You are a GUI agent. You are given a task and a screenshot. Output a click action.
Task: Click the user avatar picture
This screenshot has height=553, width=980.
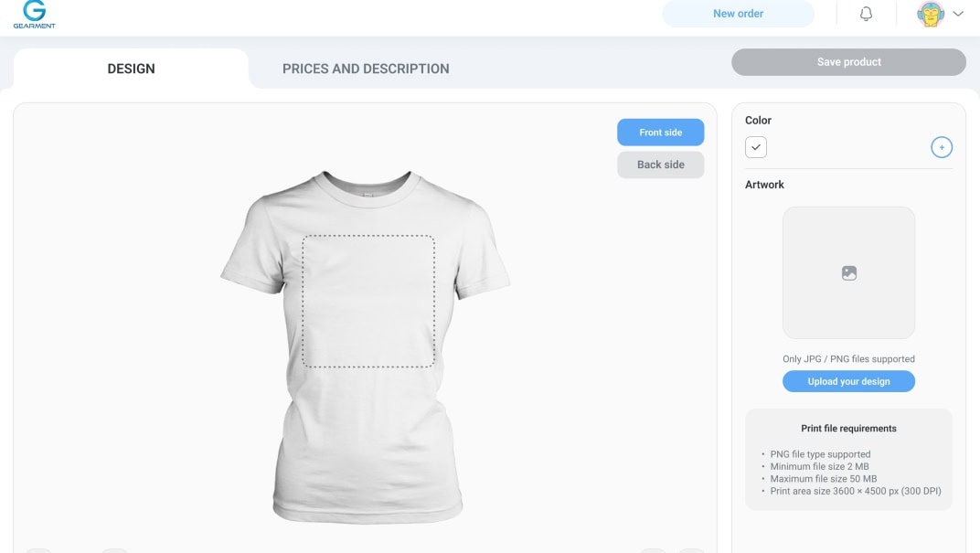[930, 14]
